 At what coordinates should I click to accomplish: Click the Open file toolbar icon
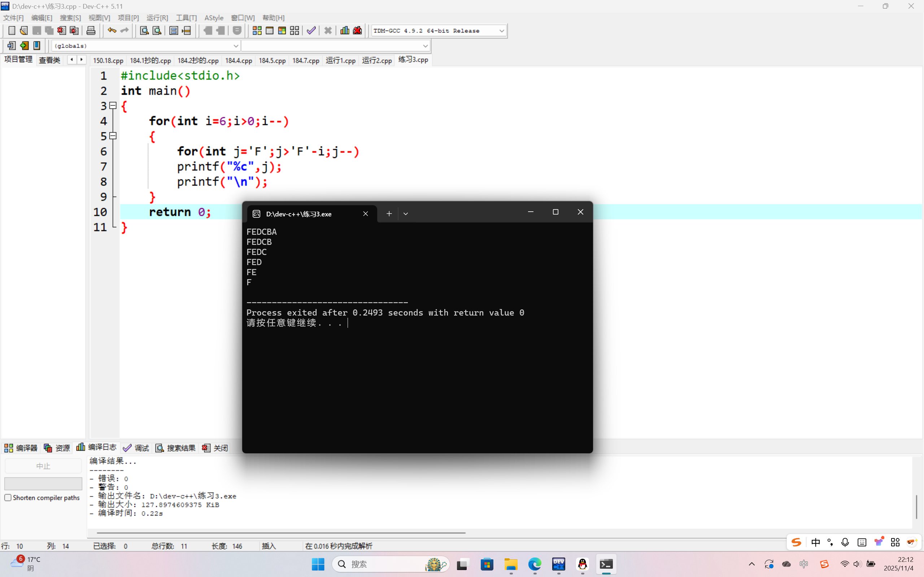[24, 31]
